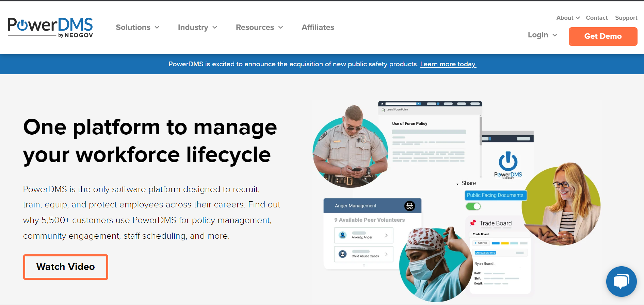Click the Get Demo button
This screenshot has width=644, height=305.
(x=603, y=36)
